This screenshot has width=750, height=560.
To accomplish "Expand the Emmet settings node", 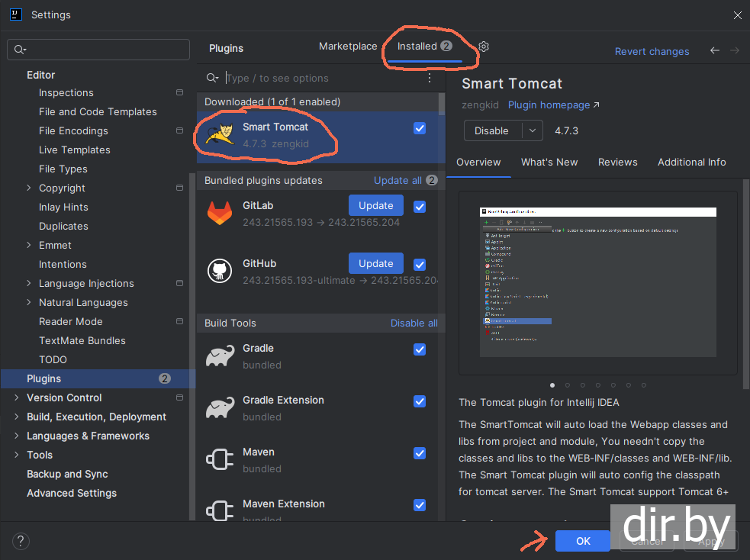I will pyautogui.click(x=29, y=245).
